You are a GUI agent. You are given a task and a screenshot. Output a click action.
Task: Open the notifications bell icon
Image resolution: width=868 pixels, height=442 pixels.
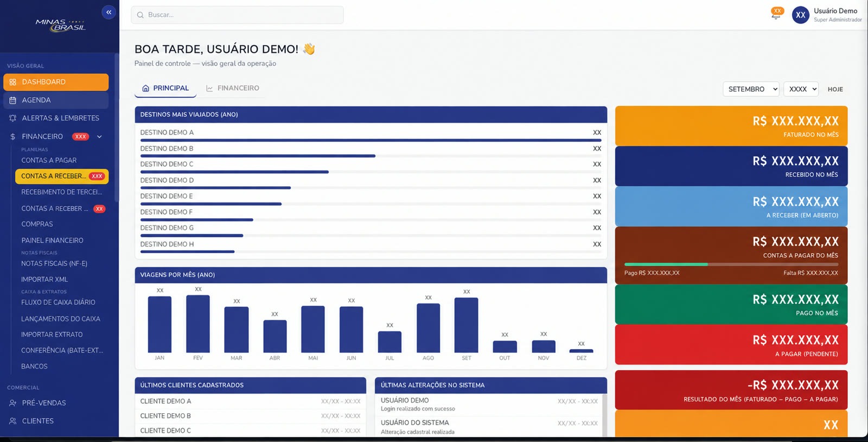(x=776, y=16)
